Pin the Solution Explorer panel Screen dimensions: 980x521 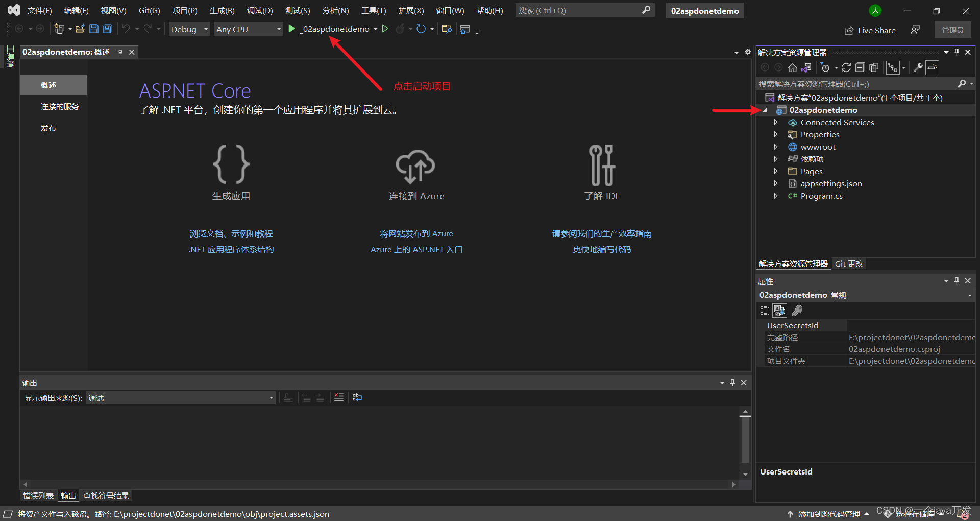tap(957, 52)
